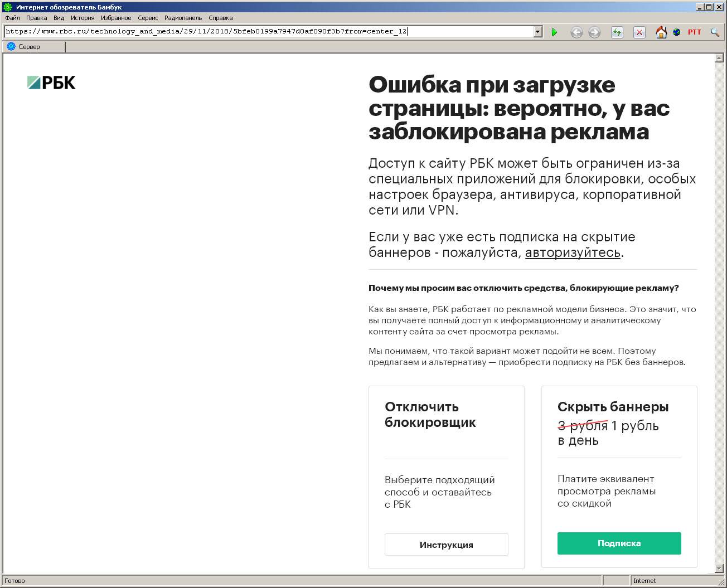Screen dimensions: 727x588
Task: Click the Отключить блокировщик heading
Action: click(430, 415)
